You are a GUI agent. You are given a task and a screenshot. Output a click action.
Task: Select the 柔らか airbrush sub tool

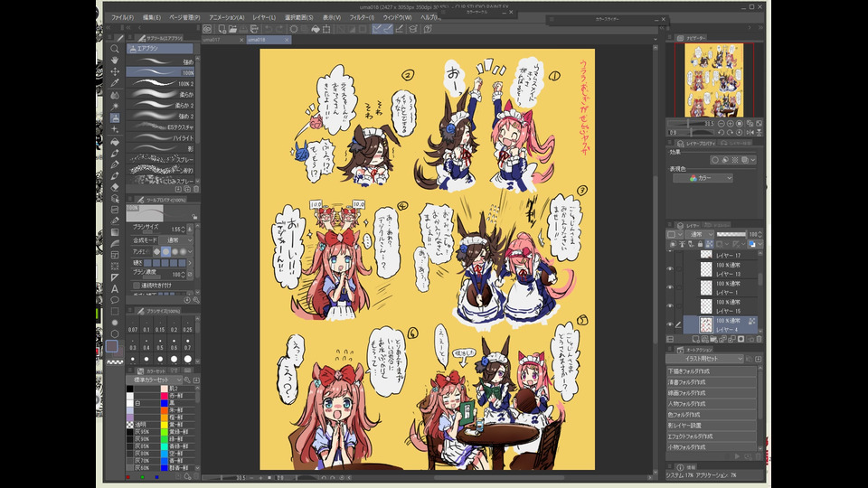tap(160, 95)
